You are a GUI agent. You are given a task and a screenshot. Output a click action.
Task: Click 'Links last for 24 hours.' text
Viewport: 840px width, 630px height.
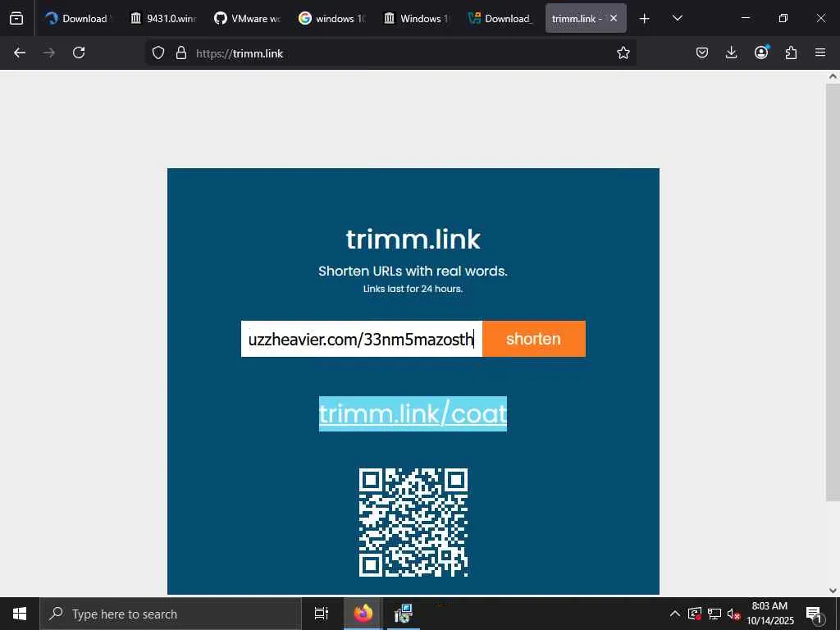click(x=413, y=289)
